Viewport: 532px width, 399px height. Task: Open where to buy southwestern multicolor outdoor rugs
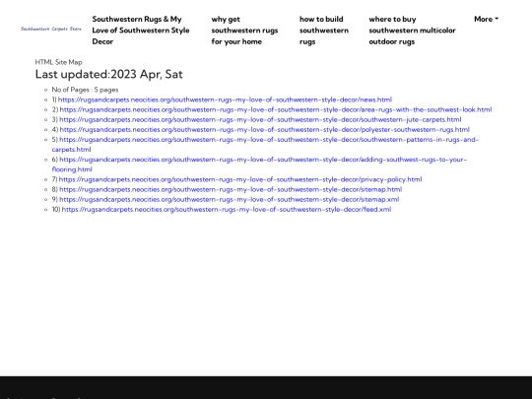[412, 31]
